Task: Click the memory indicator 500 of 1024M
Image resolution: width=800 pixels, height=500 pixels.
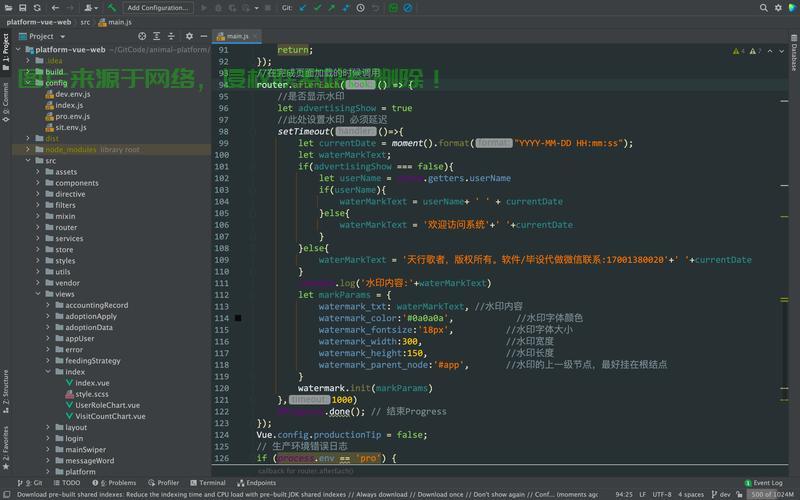Action: pos(771,494)
